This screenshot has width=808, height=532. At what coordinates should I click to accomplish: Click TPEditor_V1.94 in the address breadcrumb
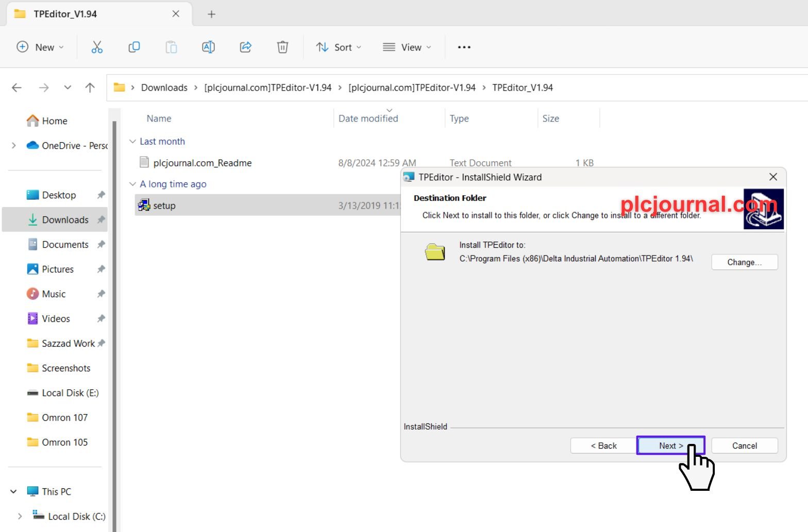pos(523,88)
